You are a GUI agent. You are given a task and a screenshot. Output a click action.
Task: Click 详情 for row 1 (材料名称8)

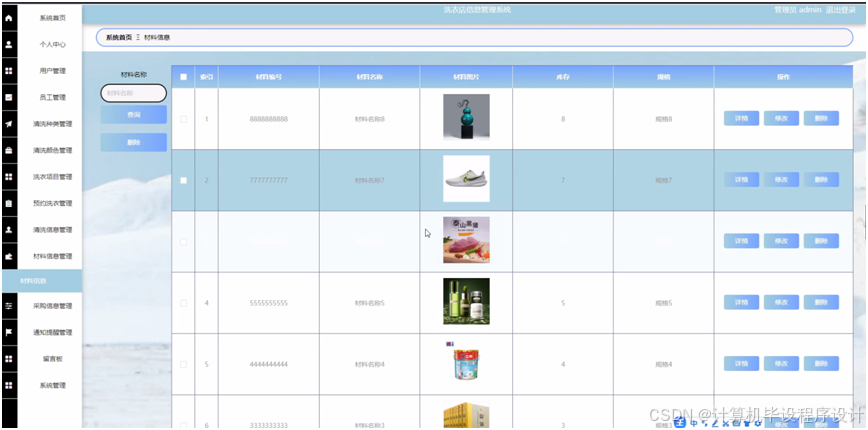pyautogui.click(x=741, y=118)
